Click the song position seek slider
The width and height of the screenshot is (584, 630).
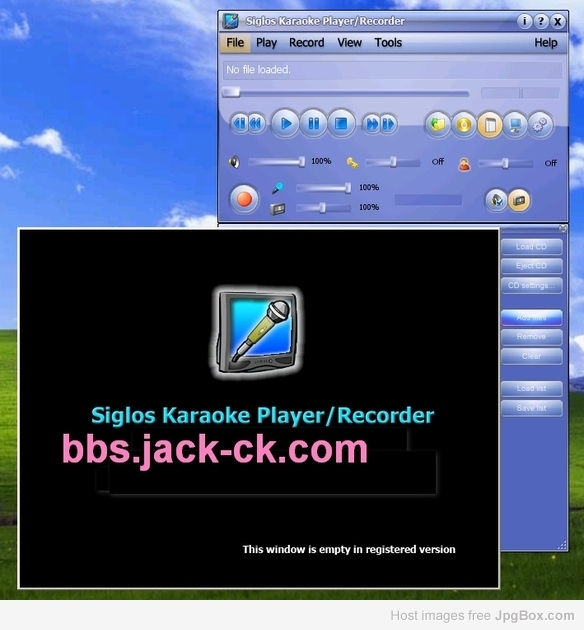click(346, 93)
